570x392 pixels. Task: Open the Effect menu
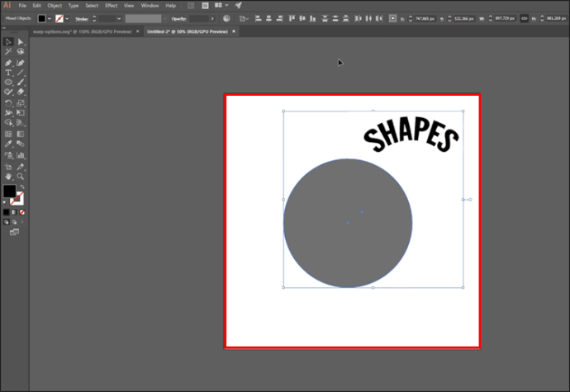click(x=111, y=6)
